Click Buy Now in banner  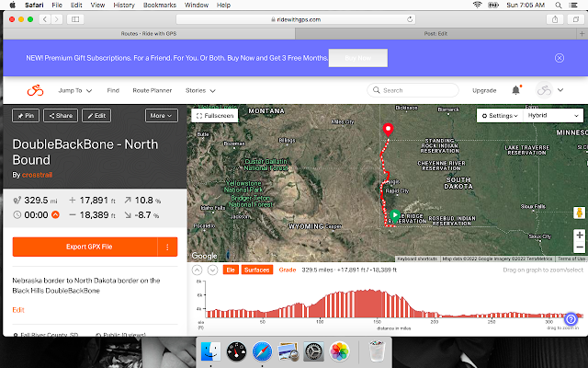358,58
